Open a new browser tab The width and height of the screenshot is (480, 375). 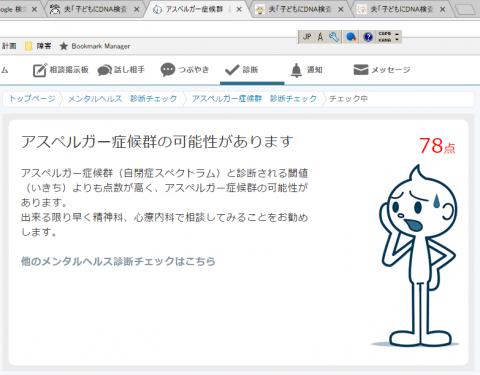pyautogui.click(x=465, y=9)
